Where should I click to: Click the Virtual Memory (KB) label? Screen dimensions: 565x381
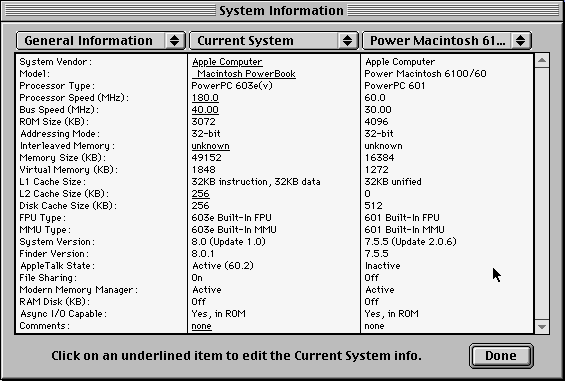pyautogui.click(x=68, y=170)
